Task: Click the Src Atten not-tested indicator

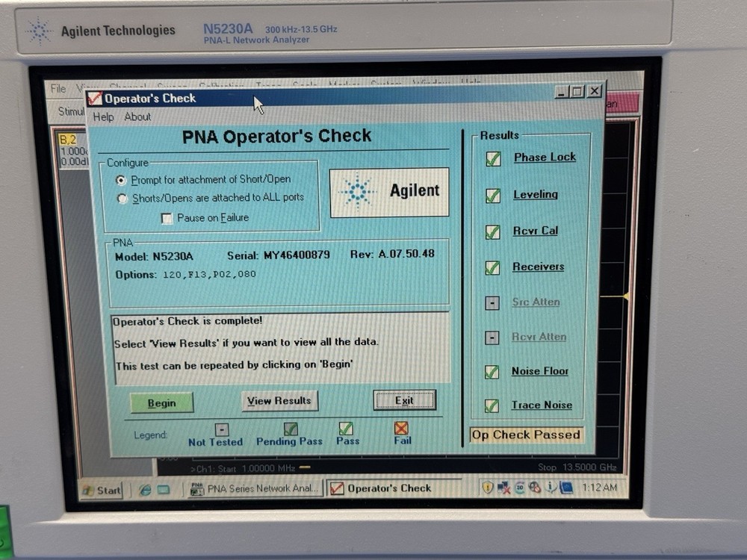Action: [493, 303]
